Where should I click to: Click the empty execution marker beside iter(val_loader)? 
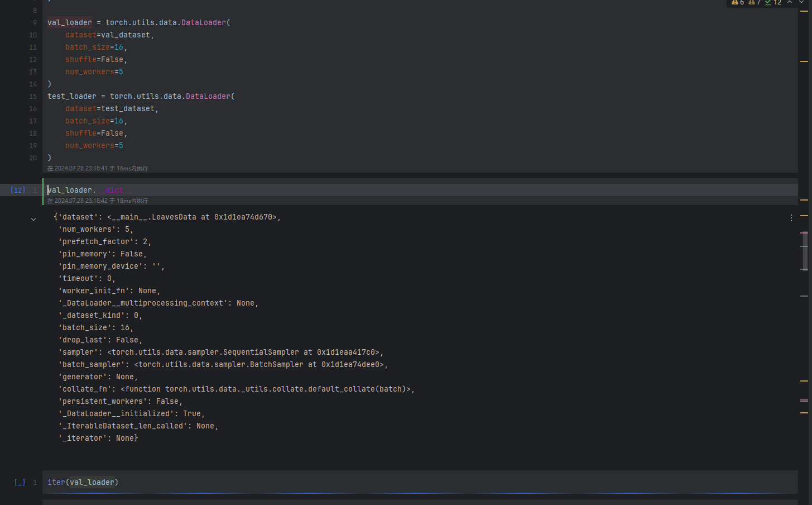pyautogui.click(x=20, y=482)
